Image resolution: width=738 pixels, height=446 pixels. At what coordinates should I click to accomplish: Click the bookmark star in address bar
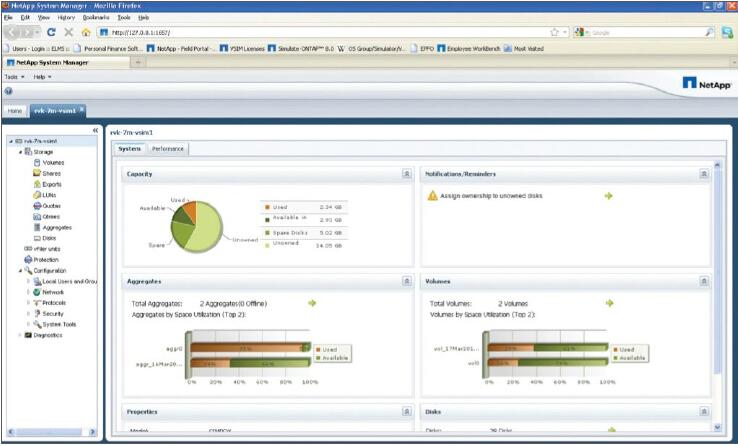(x=554, y=32)
